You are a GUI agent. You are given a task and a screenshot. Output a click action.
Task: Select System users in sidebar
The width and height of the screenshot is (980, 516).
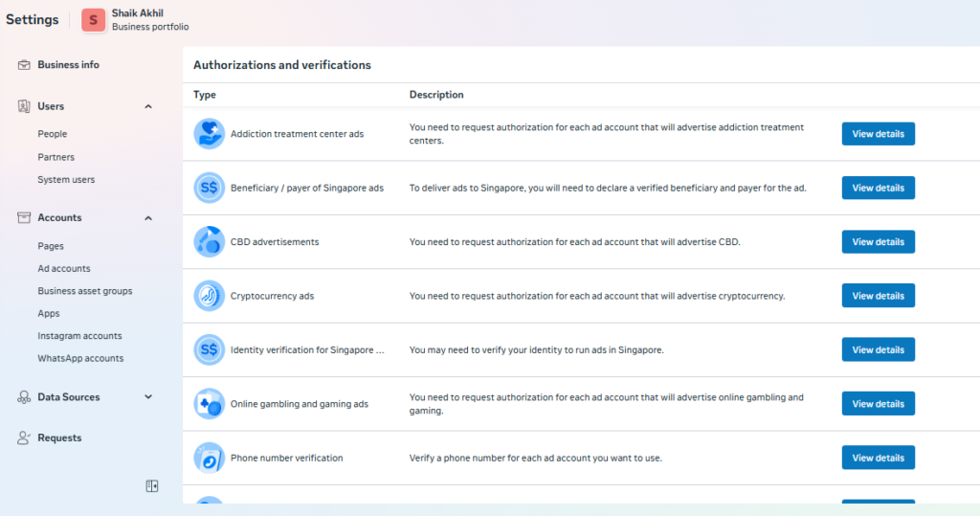(66, 180)
